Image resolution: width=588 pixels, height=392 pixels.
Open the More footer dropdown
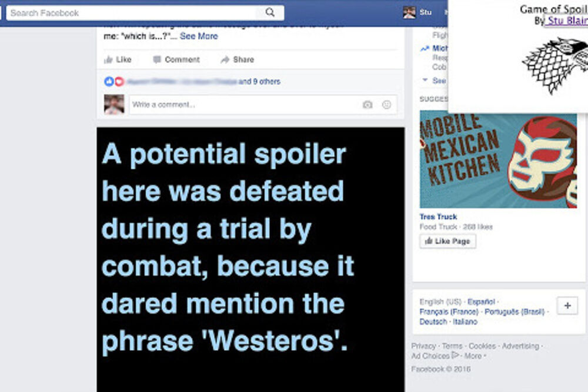click(x=475, y=356)
